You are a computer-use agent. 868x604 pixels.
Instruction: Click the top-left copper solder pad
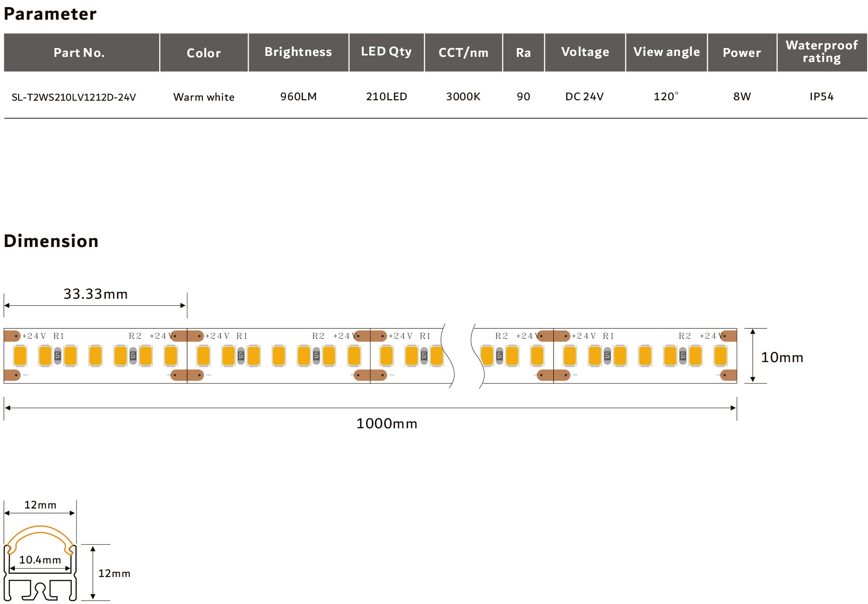12,336
